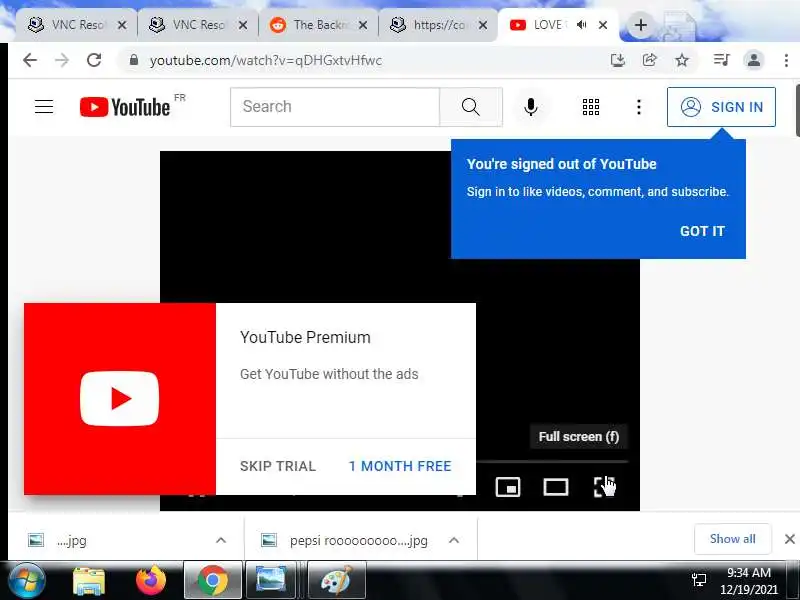Open File Explorer from the taskbar
The image size is (800, 600).
89,580
